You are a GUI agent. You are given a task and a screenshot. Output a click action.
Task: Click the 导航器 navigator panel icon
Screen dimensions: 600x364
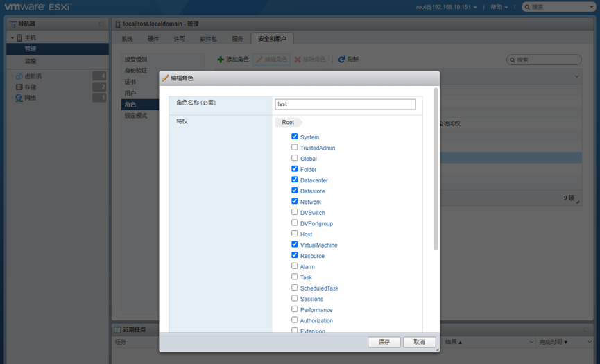coord(12,24)
